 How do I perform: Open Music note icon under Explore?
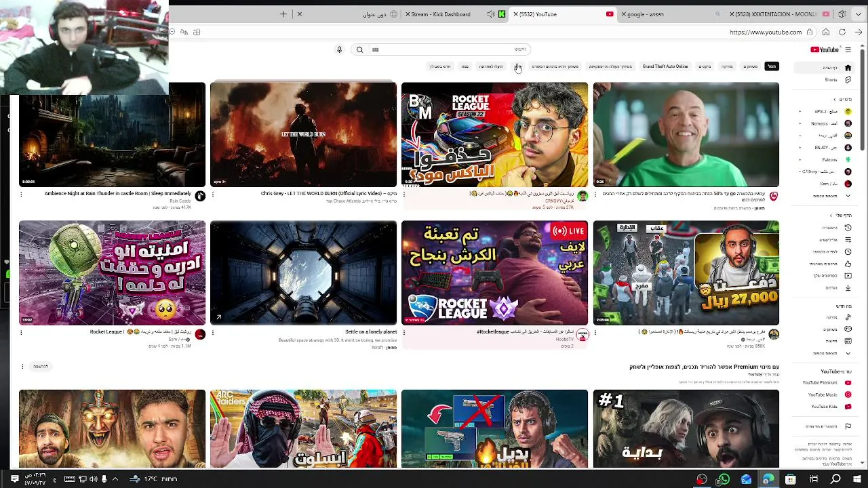[848, 317]
